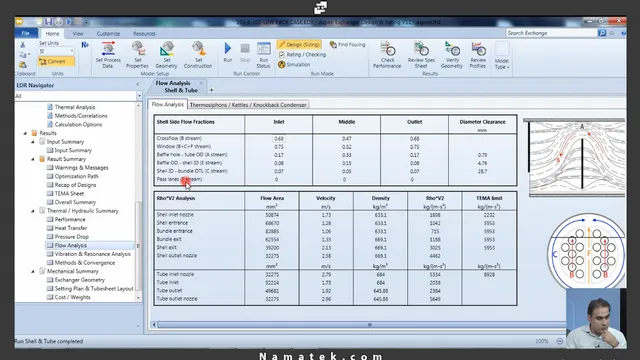Collapse the Mechanical Summary node
The image size is (640, 360).
point(33,271)
